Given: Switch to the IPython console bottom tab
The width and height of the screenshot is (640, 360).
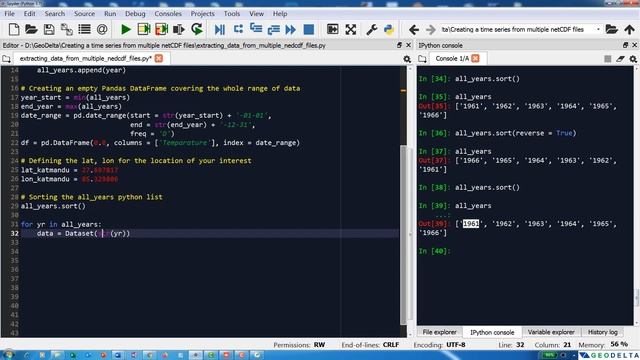Looking at the screenshot, I should coord(492,332).
